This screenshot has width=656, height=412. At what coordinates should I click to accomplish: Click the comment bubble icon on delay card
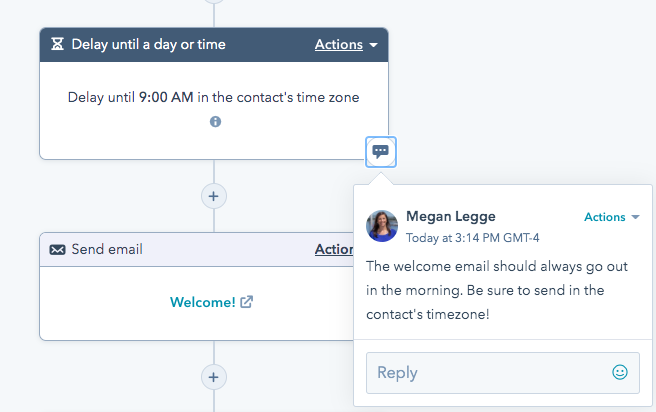pos(381,152)
